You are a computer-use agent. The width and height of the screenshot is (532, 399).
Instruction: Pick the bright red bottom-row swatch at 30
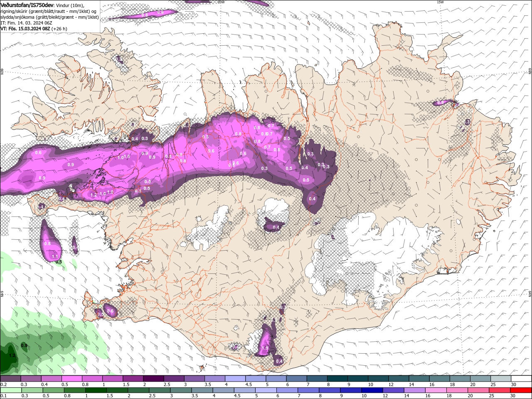click(x=521, y=390)
